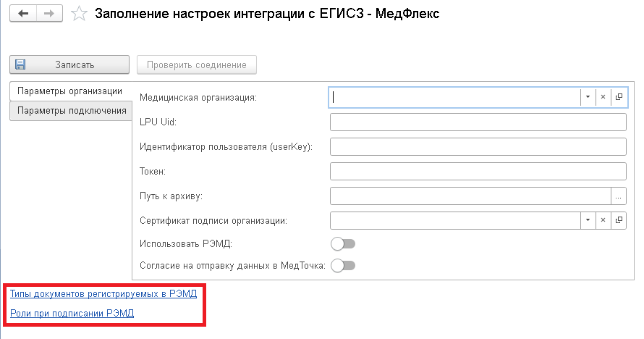Viewport: 644px width, 339px height.
Task: Click the back navigation arrow
Action: (x=22, y=14)
